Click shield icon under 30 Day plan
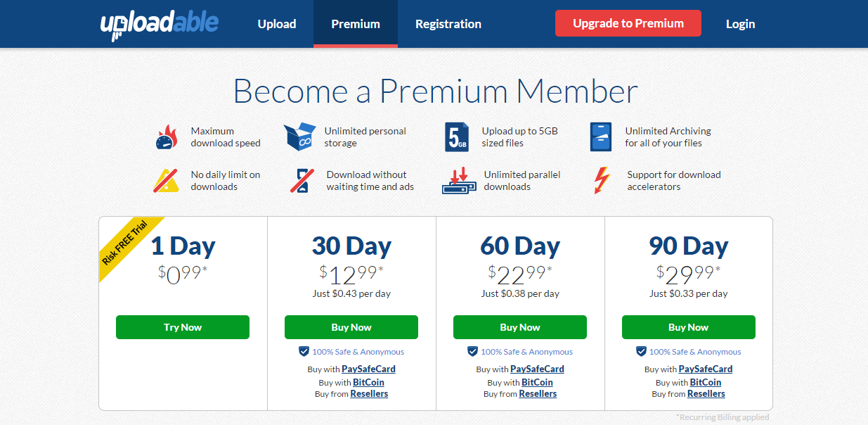This screenshot has width=868, height=425. pyautogui.click(x=304, y=351)
